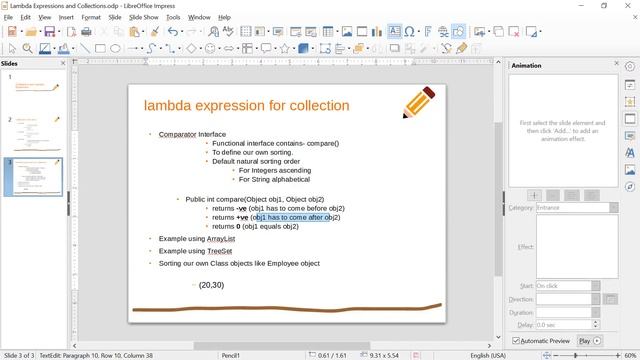Click the Save document icon
Screen dimensions: 640x360
(50, 31)
